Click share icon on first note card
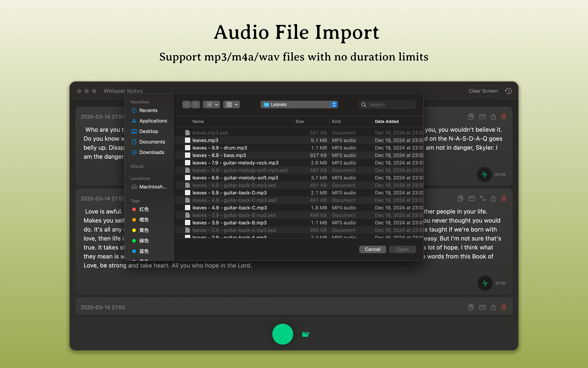Screen dimensions: 588x368 coord(493,117)
